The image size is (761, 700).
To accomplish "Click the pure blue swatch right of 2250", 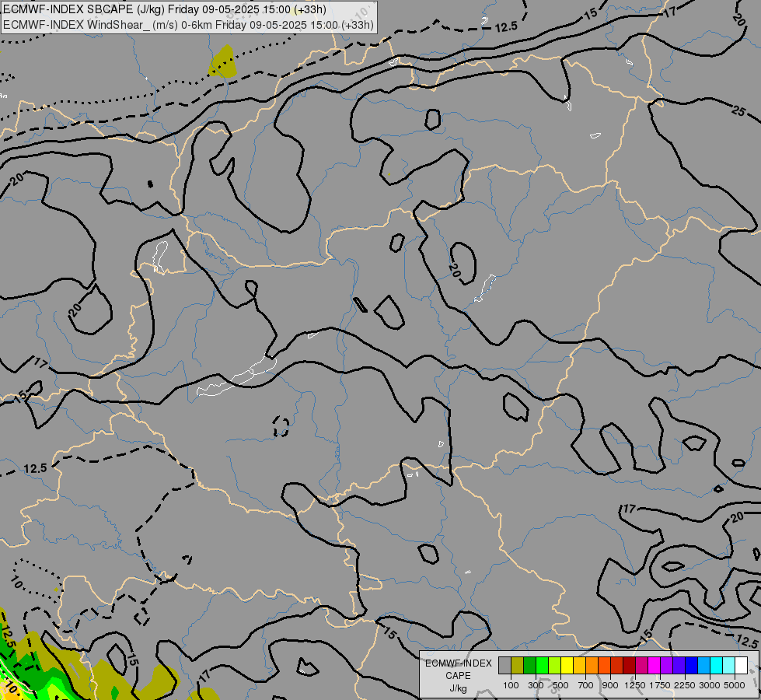I will 692,665.
